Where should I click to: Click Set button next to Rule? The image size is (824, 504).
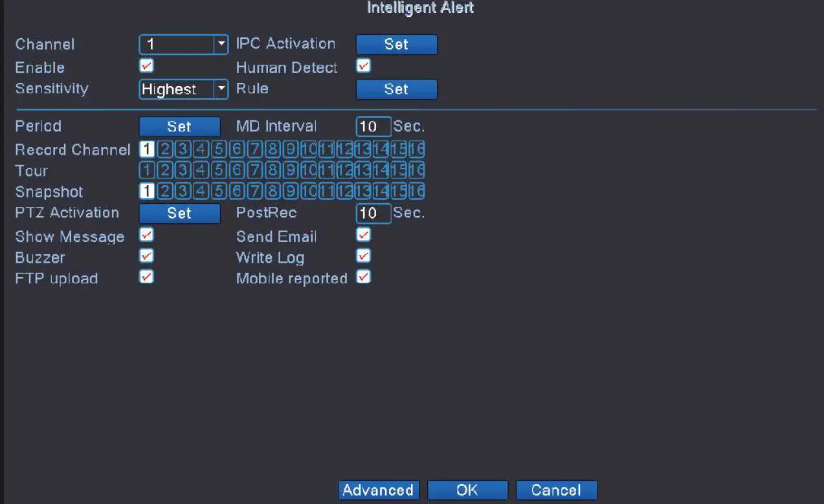click(396, 89)
